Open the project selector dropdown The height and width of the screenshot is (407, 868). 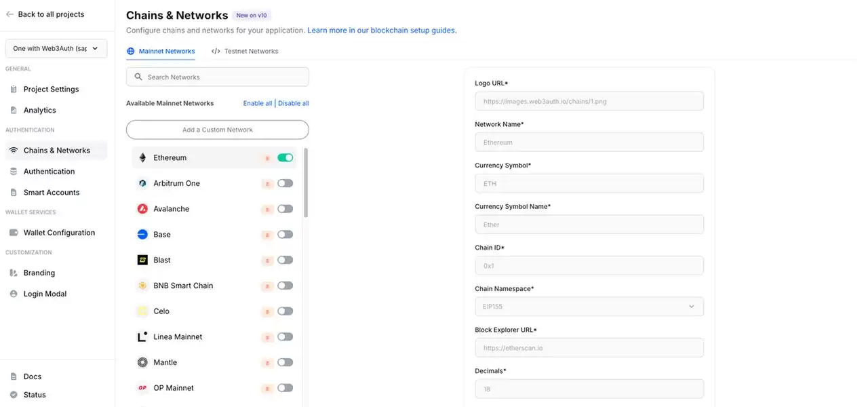tap(56, 48)
